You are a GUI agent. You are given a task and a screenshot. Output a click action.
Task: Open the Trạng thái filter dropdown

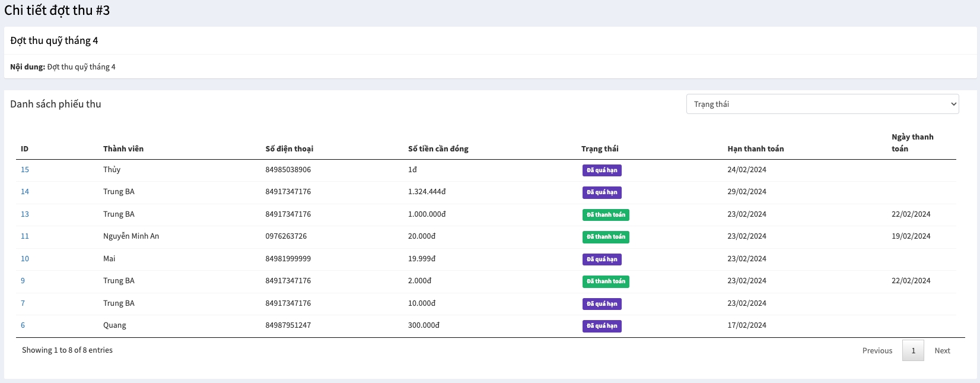(822, 104)
